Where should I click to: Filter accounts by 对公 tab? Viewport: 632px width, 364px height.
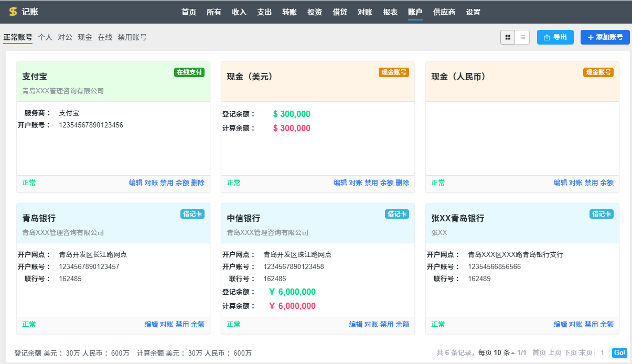coord(65,37)
